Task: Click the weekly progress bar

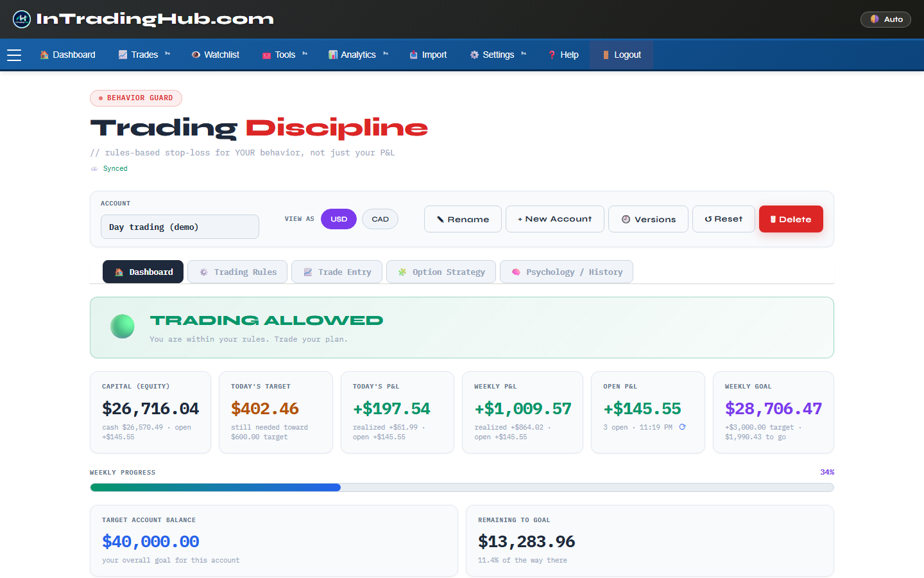Action: tap(462, 487)
